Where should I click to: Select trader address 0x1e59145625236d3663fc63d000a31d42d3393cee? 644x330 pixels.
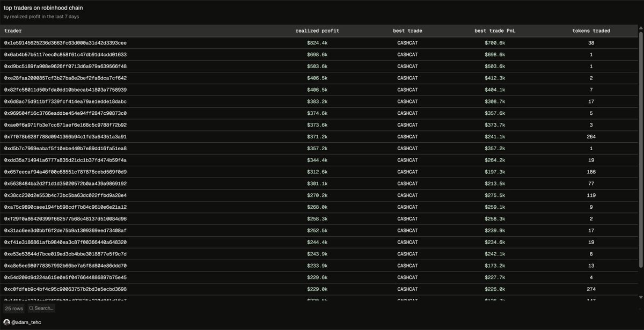click(x=65, y=43)
